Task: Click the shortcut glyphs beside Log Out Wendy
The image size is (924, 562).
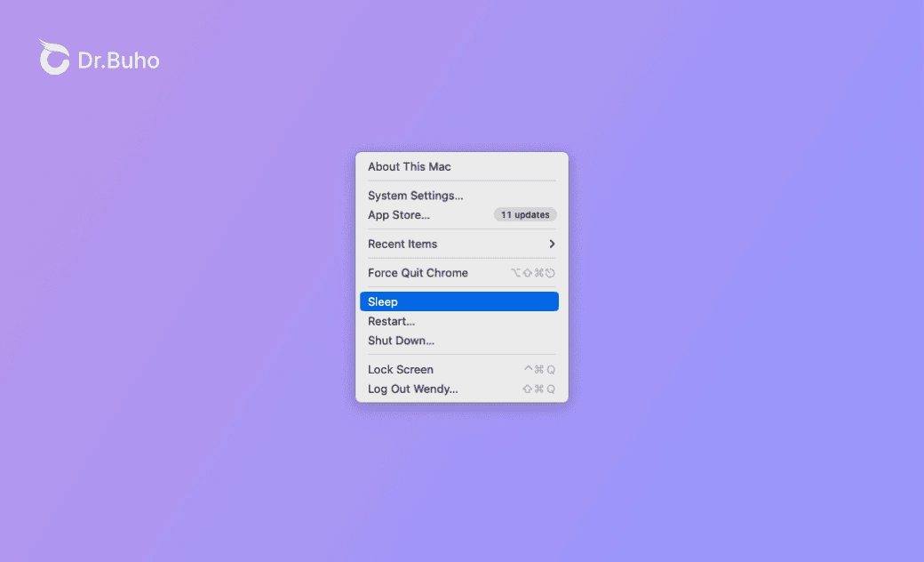Action: [538, 389]
